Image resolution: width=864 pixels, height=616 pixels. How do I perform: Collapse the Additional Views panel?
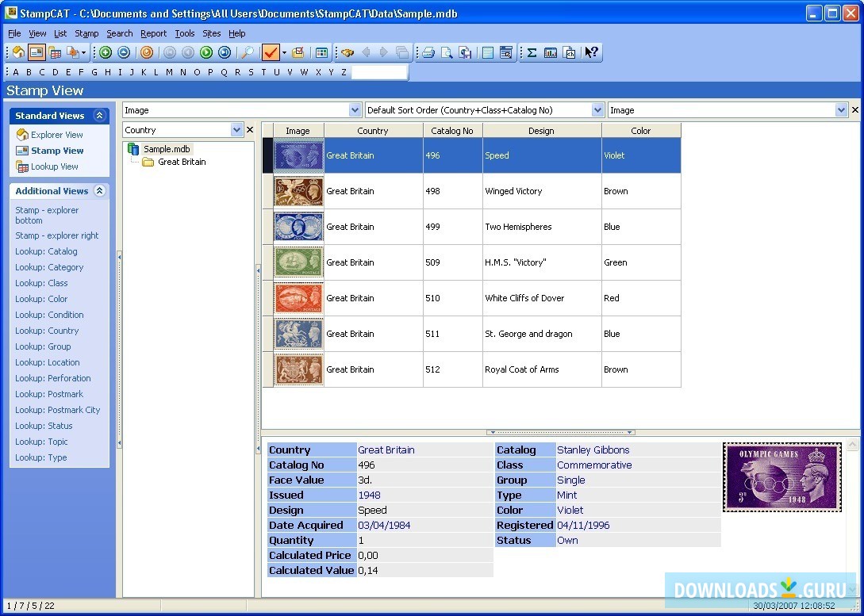pyautogui.click(x=99, y=191)
